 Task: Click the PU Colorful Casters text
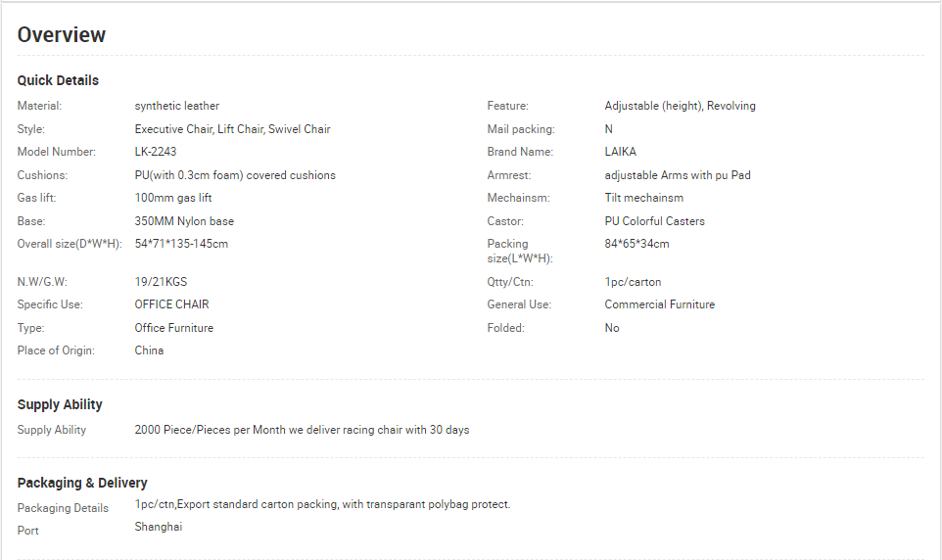pos(654,221)
